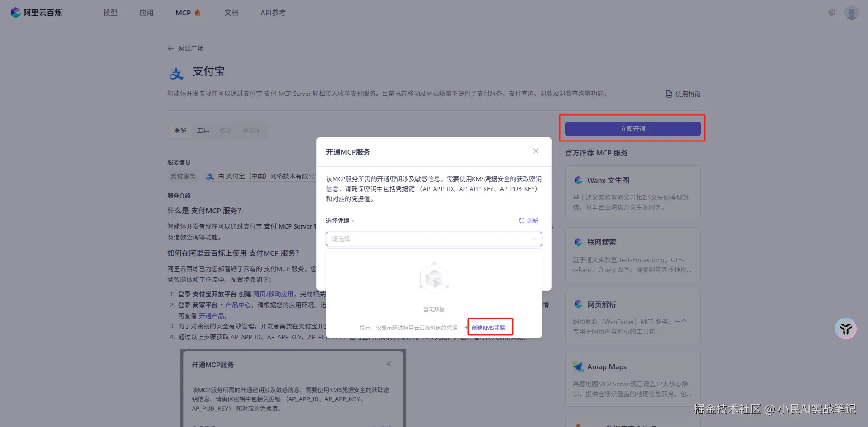Click the 网页解析 card icon

pyautogui.click(x=578, y=305)
